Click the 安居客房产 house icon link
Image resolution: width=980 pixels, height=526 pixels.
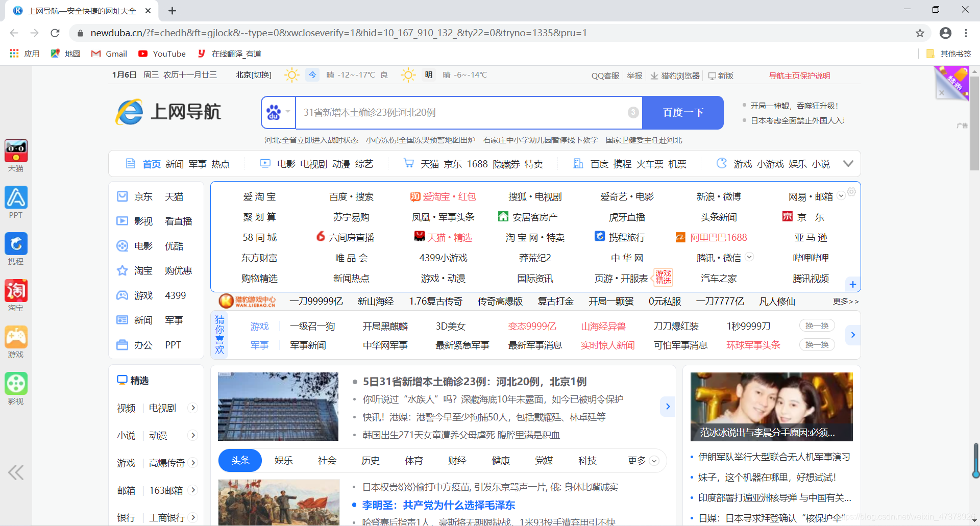[x=528, y=217]
